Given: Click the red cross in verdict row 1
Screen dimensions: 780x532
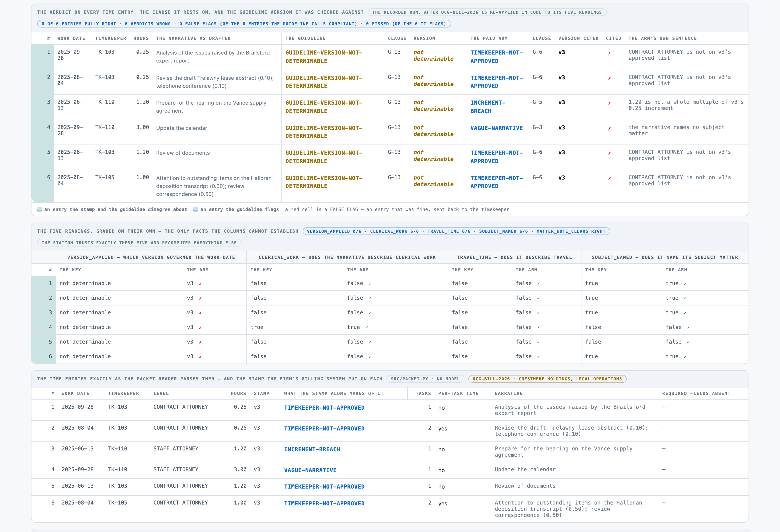Looking at the screenshot, I should (610, 53).
